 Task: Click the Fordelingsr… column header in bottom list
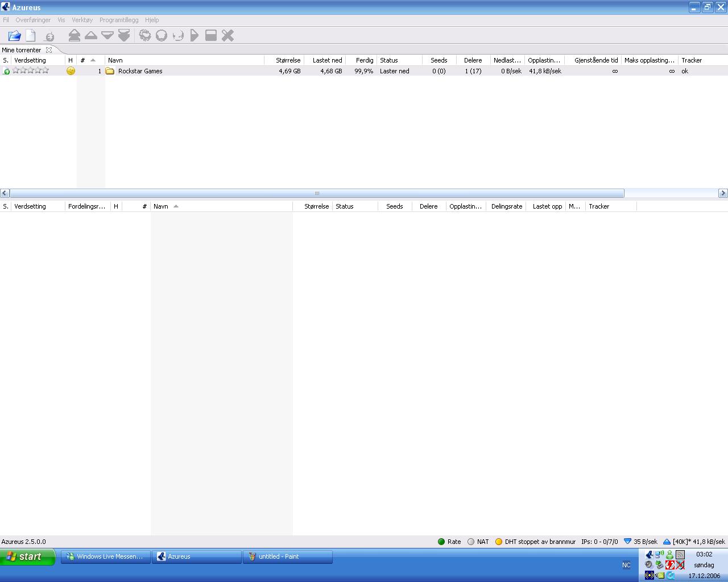pos(88,206)
